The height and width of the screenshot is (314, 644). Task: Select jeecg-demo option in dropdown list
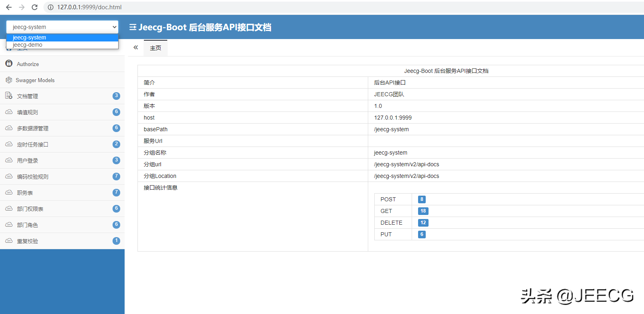tap(62, 45)
